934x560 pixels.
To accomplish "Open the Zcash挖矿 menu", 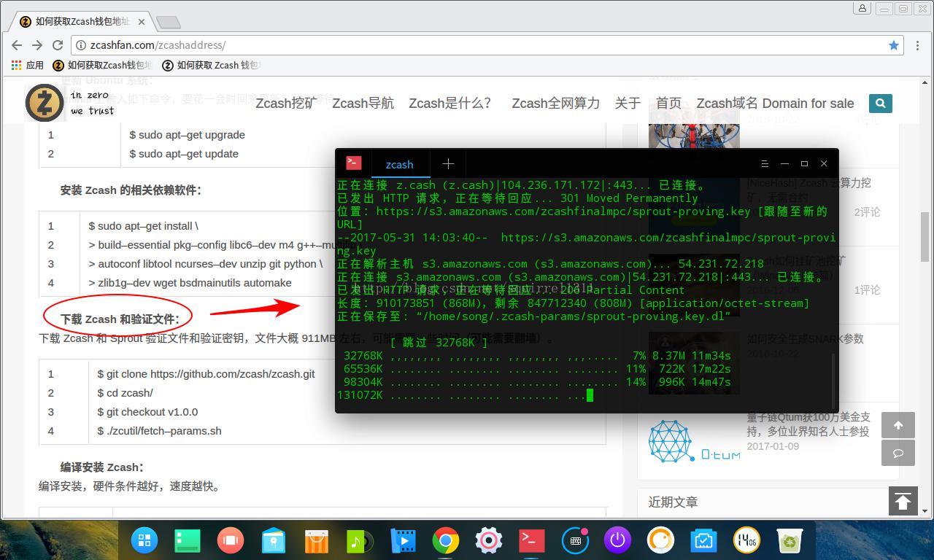I will [285, 104].
